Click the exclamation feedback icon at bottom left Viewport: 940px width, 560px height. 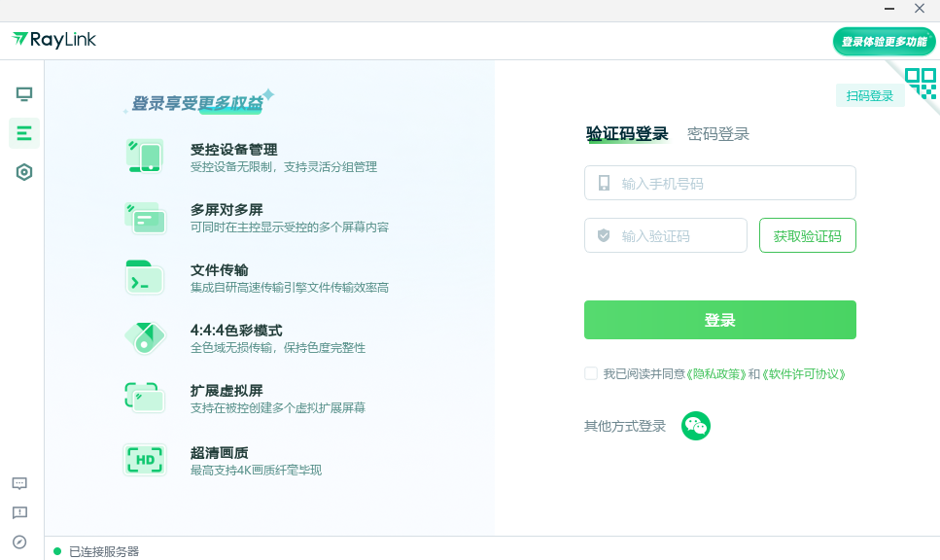[19, 512]
